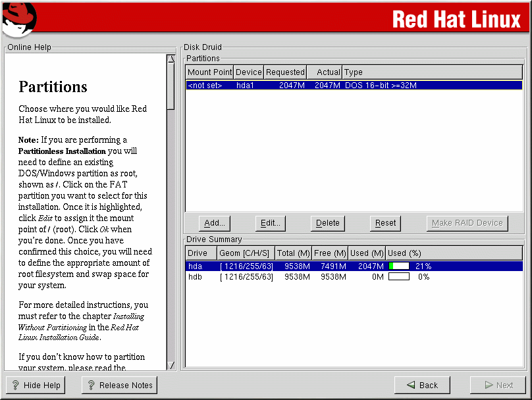Click the Requested column header
The image size is (532, 400).
point(285,72)
